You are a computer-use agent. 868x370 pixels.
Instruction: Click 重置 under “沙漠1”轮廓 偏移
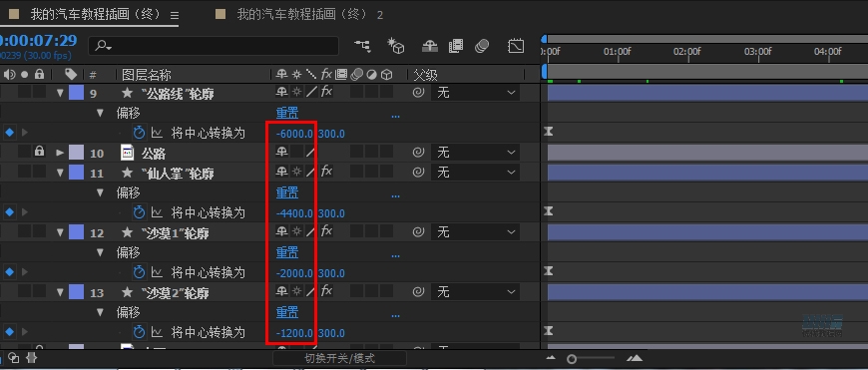287,252
